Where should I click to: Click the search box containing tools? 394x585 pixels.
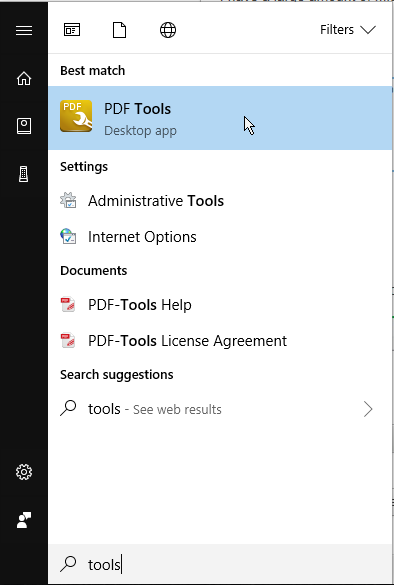tap(220, 564)
